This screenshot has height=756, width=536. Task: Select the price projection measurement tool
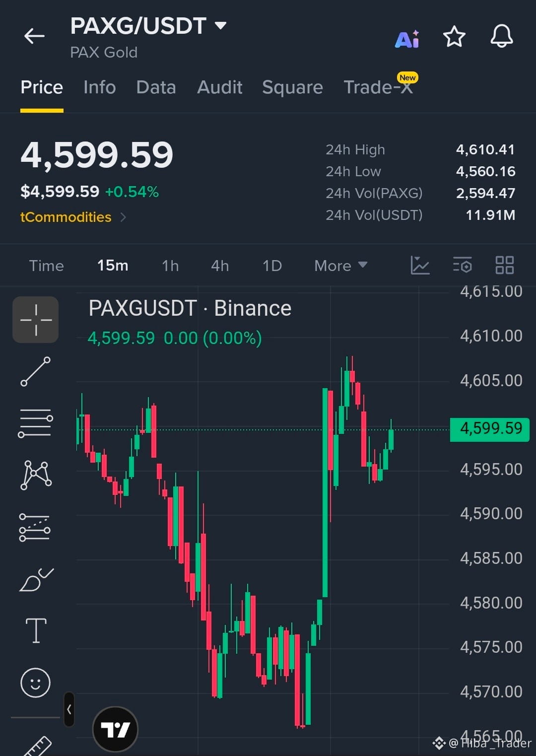(x=35, y=527)
